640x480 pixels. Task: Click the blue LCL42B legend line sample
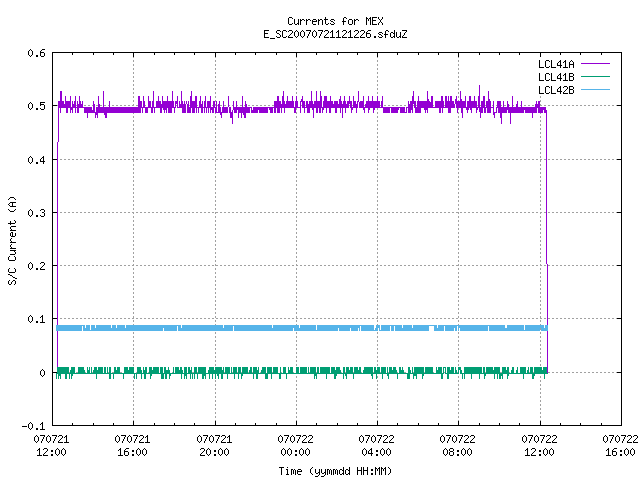coord(595,90)
